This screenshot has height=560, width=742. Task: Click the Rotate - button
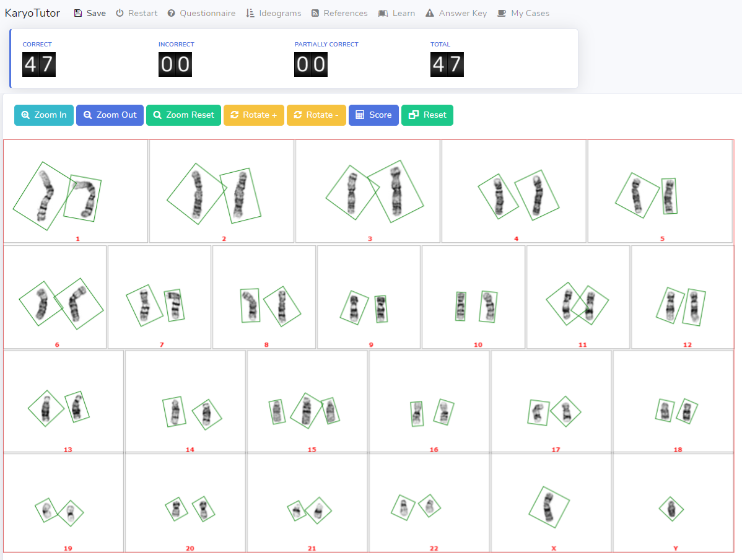(x=316, y=115)
